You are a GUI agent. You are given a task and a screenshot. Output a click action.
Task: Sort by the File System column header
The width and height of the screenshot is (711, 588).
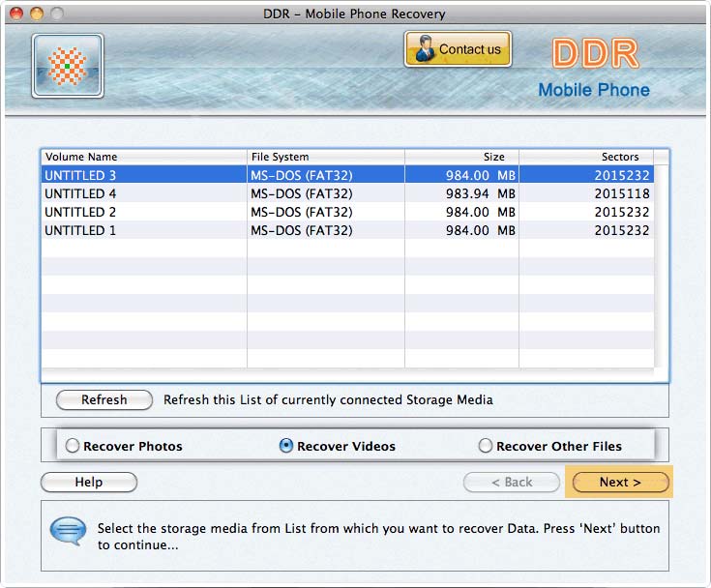pyautogui.click(x=326, y=157)
